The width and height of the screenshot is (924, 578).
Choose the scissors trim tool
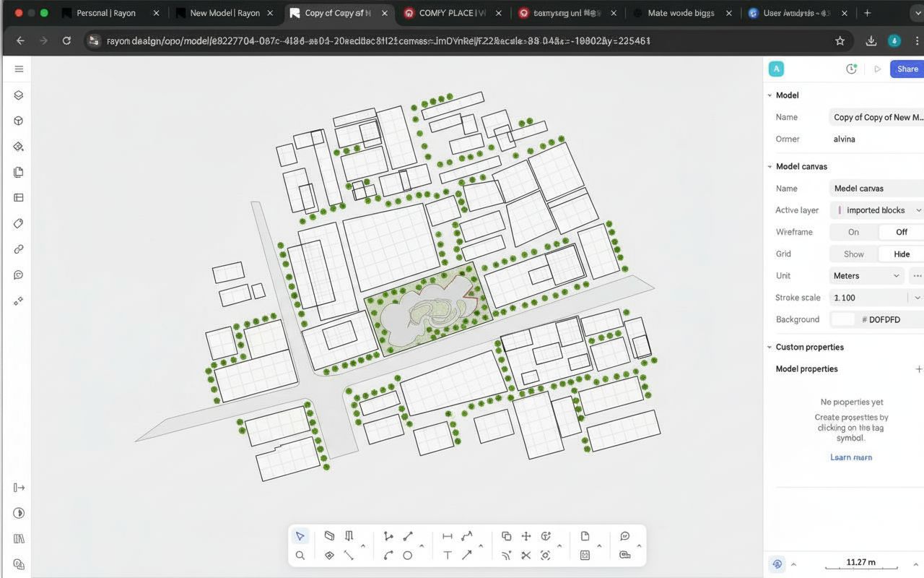coord(526,555)
